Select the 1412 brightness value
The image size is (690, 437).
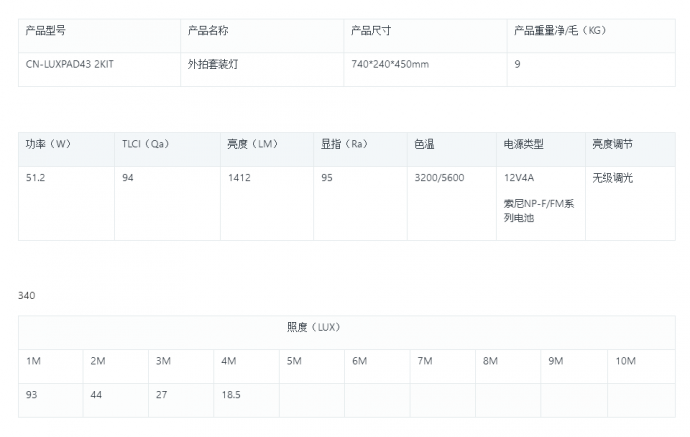click(237, 178)
